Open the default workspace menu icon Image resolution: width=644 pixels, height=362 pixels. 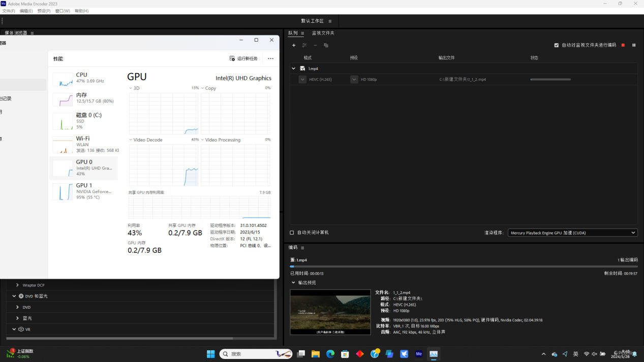tap(330, 21)
